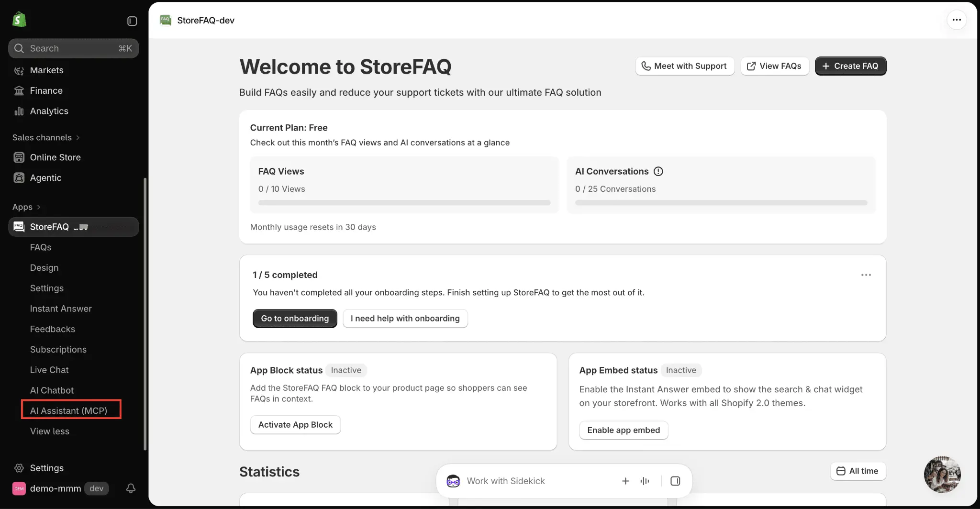Open the top-right three-dot menu
This screenshot has height=509, width=980.
[957, 20]
